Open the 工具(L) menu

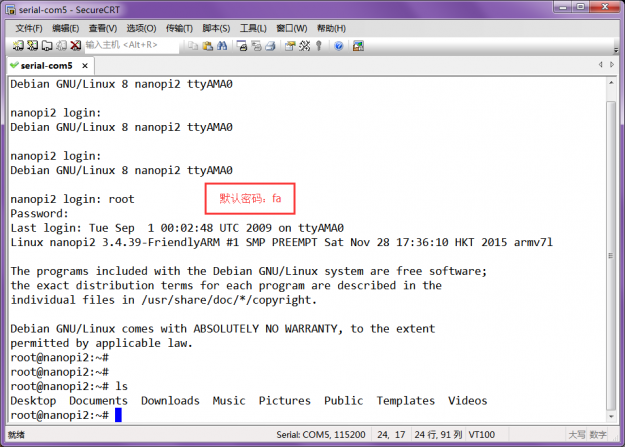coord(253,28)
